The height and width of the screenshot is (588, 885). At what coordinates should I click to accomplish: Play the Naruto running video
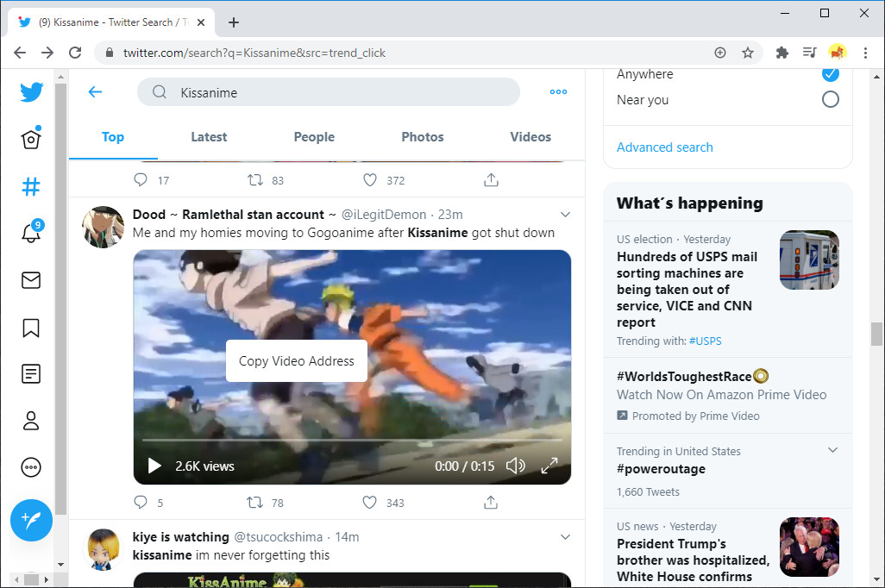(x=154, y=465)
